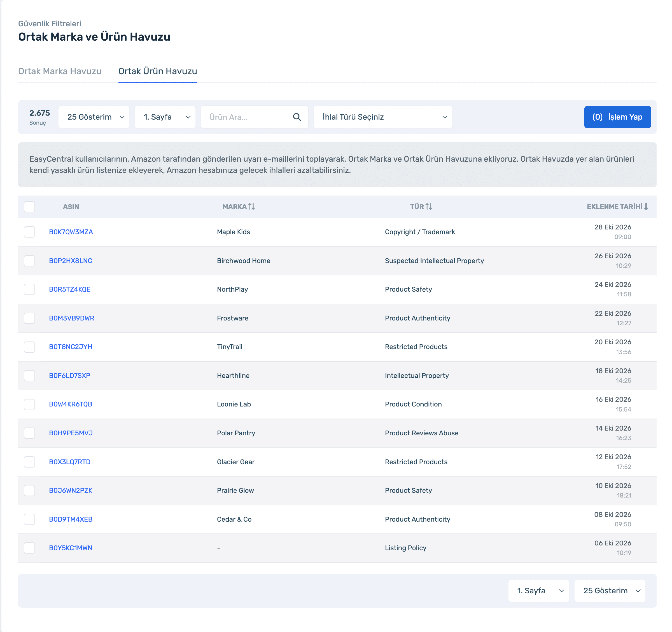
Task: Expand İhlal Türü Seçiniz dropdown
Action: click(x=383, y=117)
